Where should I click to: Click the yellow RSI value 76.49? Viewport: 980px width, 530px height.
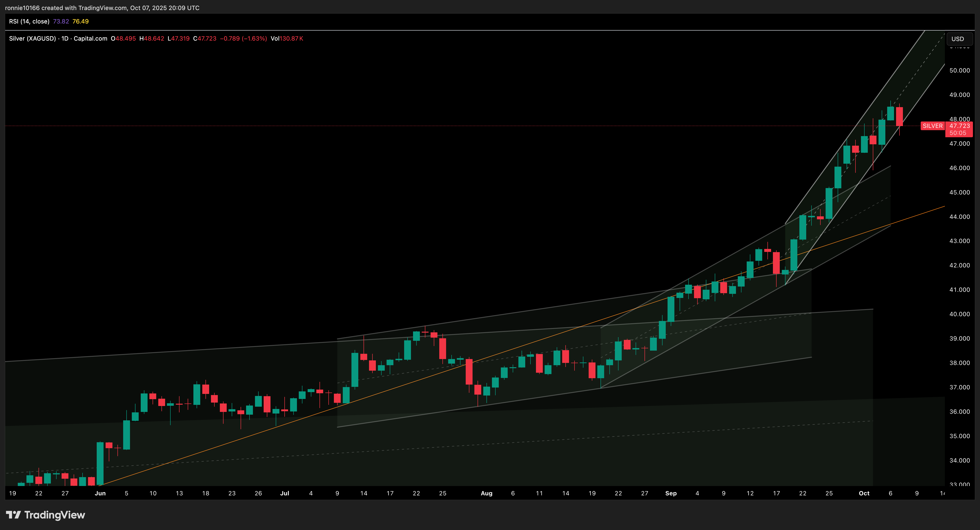coord(80,21)
